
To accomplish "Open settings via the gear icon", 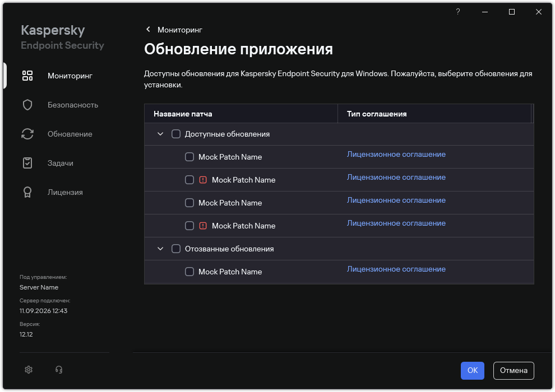I will pyautogui.click(x=29, y=370).
